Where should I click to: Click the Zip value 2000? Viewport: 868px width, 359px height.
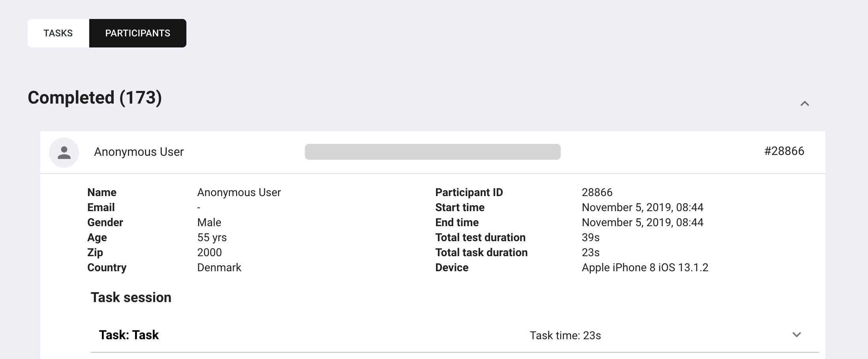(209, 253)
